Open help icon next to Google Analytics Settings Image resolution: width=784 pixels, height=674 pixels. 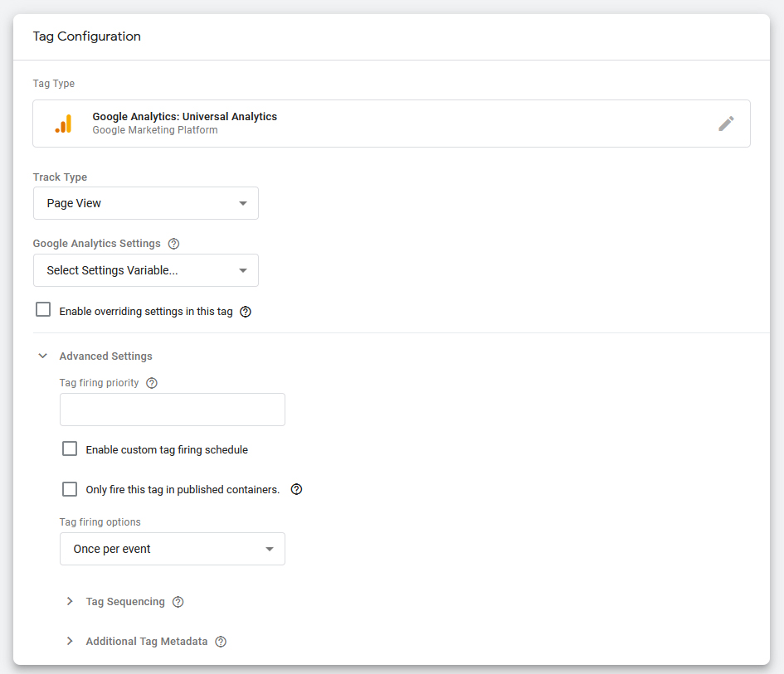[x=173, y=244]
